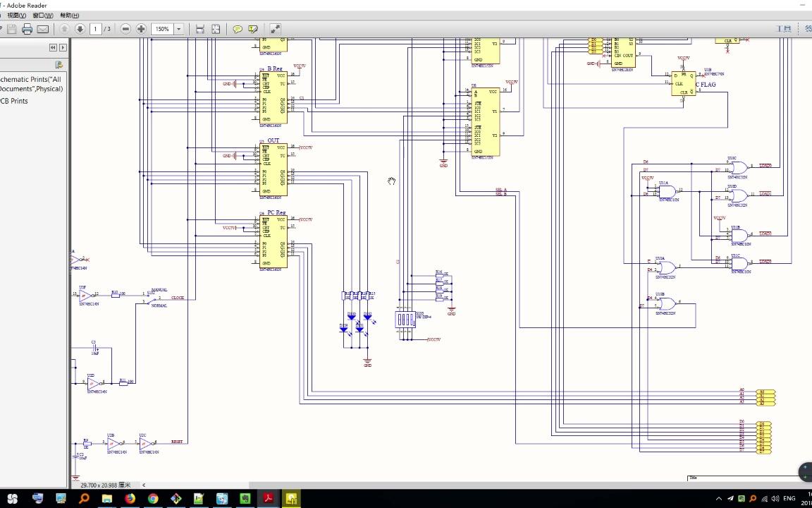Open the 帮助(H) menu
This screenshot has width=812, height=508.
pos(69,15)
